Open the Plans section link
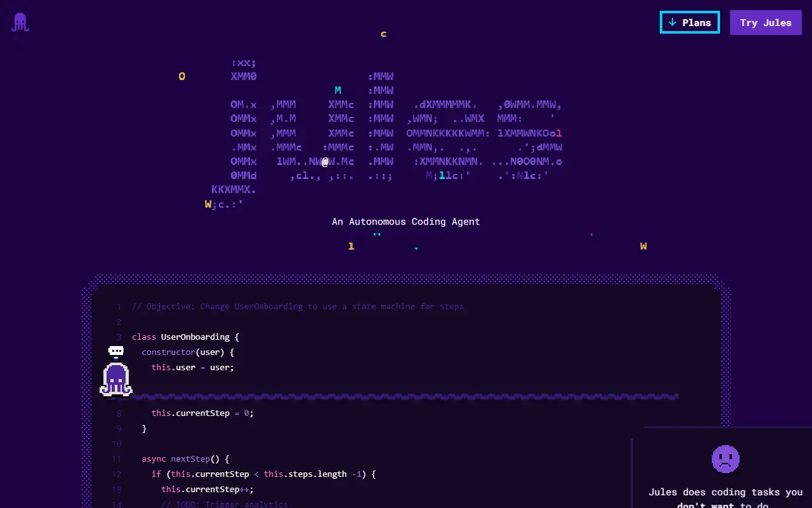The height and width of the screenshot is (508, 812). (x=690, y=22)
